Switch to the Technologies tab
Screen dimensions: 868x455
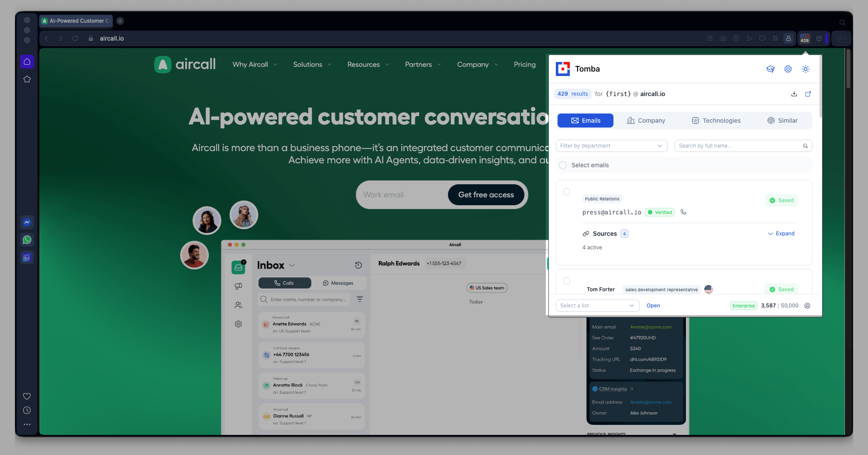click(716, 121)
